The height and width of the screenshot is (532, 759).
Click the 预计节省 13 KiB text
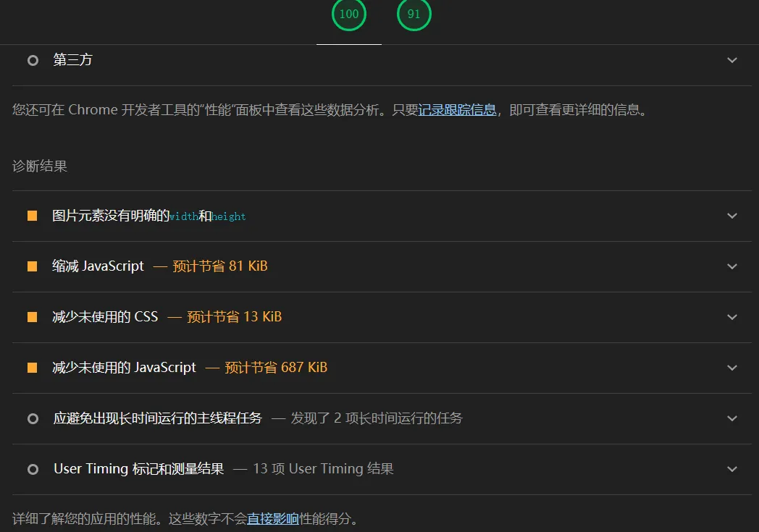click(234, 317)
